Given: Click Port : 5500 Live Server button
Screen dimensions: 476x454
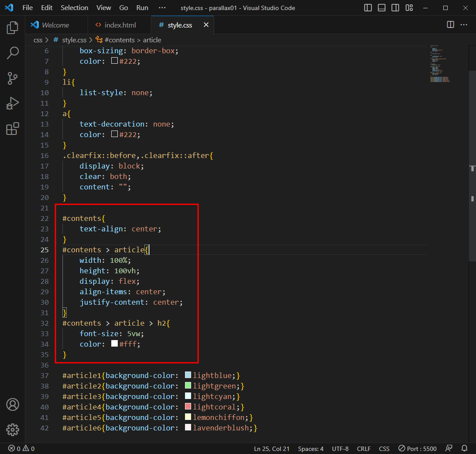Looking at the screenshot, I should click(418, 448).
